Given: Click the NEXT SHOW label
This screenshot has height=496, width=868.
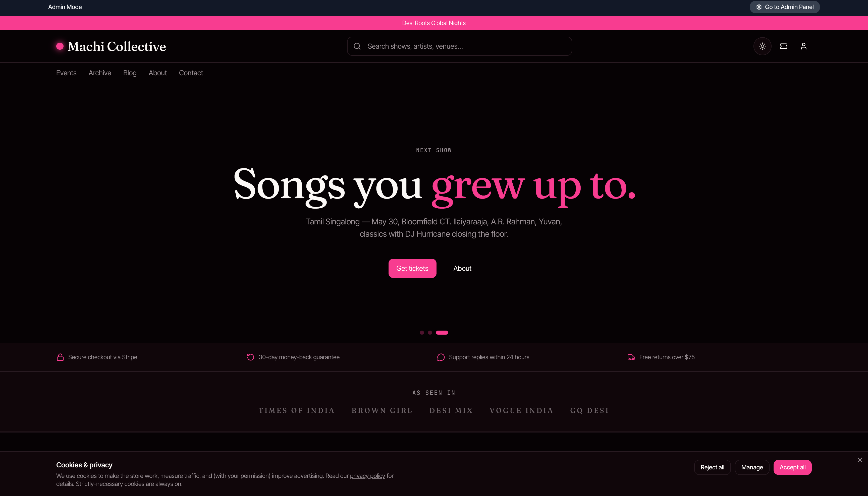Looking at the screenshot, I should tap(433, 150).
